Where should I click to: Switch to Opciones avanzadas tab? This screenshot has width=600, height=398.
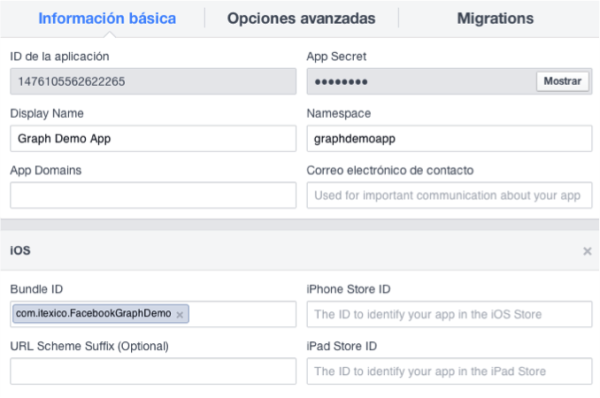click(301, 18)
